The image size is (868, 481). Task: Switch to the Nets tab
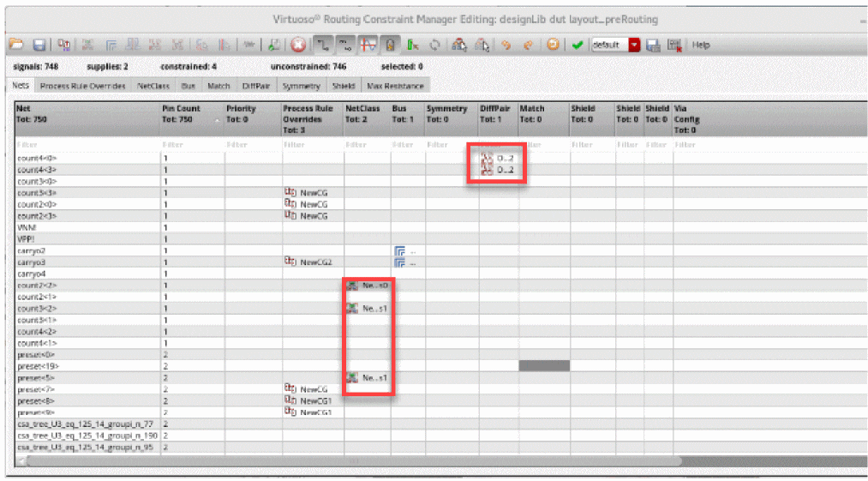click(20, 87)
